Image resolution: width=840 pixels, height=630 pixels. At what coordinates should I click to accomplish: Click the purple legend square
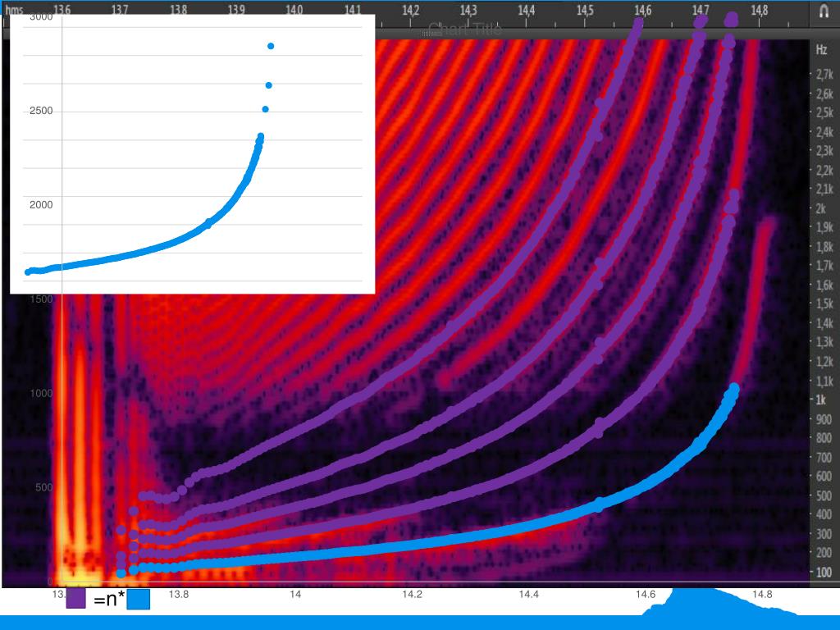click(x=75, y=598)
